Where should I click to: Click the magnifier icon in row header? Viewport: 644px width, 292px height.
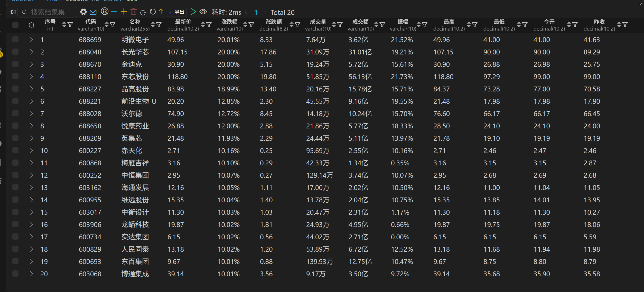pyautogui.click(x=32, y=25)
